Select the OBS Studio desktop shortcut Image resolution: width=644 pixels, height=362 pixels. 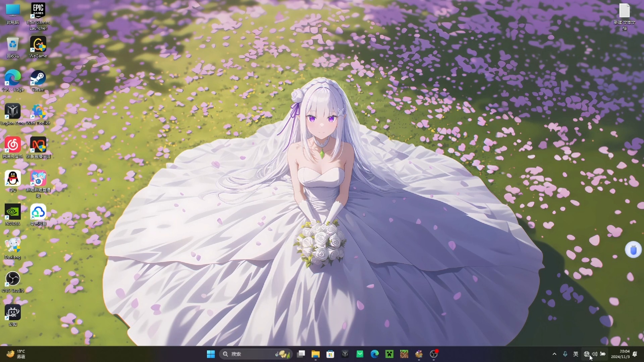point(13,282)
